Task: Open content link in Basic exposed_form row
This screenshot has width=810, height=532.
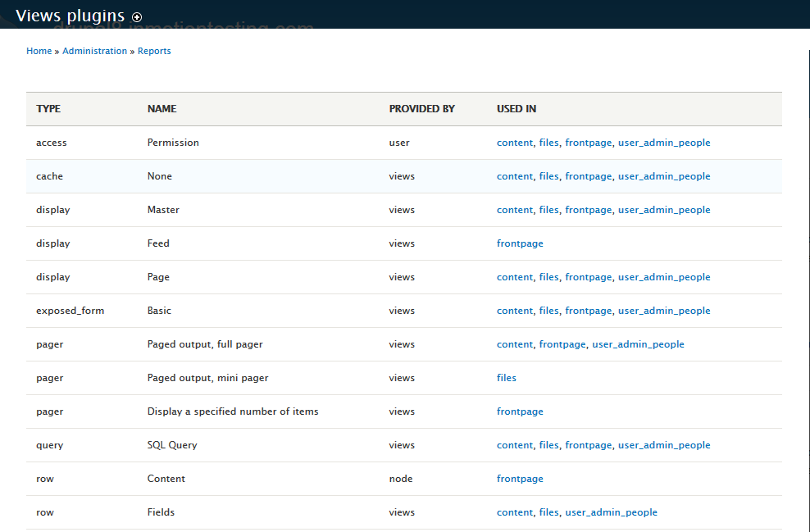Action: pos(514,311)
